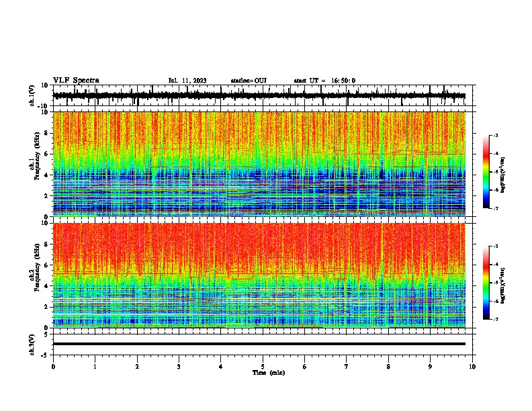Image resolution: width=532 pixels, height=411 pixels.
Task: Click time axis tick label "3"
Action: 179,367
